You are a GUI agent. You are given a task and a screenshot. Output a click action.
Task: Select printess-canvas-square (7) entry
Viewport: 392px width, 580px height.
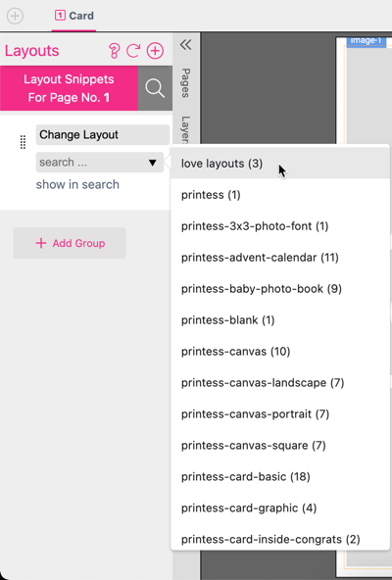(x=280, y=446)
